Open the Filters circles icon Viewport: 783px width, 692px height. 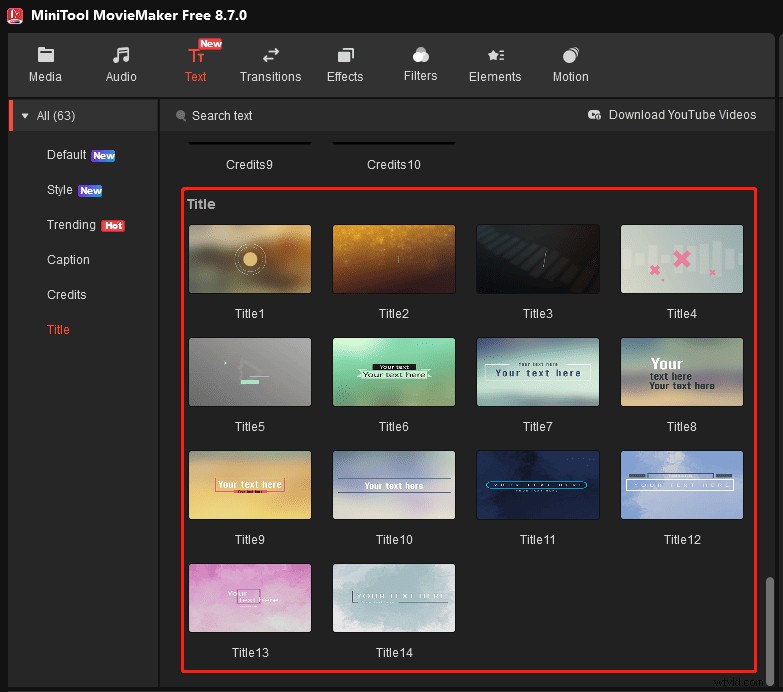(420, 55)
